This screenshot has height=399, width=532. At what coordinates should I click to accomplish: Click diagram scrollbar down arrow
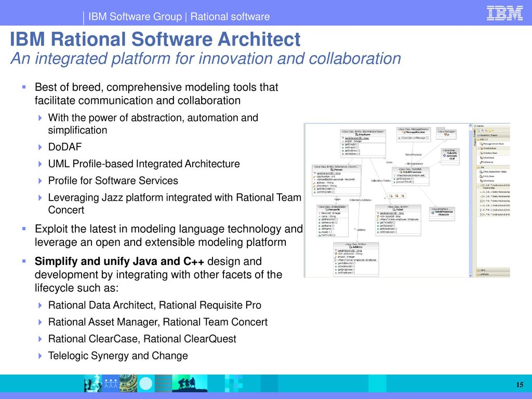click(471, 275)
